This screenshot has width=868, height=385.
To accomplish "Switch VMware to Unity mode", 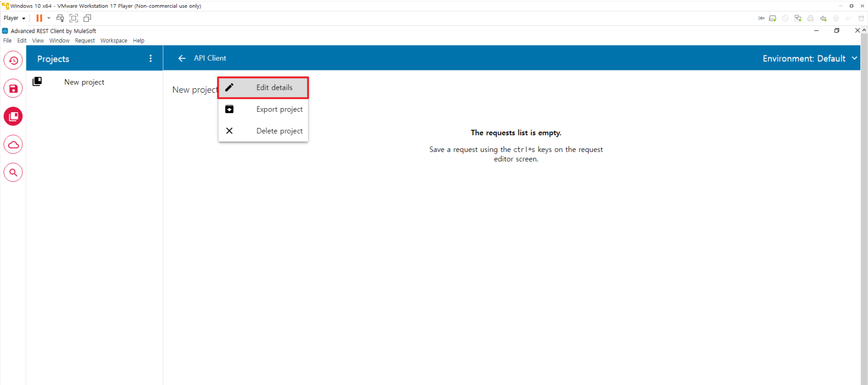I will tap(87, 18).
